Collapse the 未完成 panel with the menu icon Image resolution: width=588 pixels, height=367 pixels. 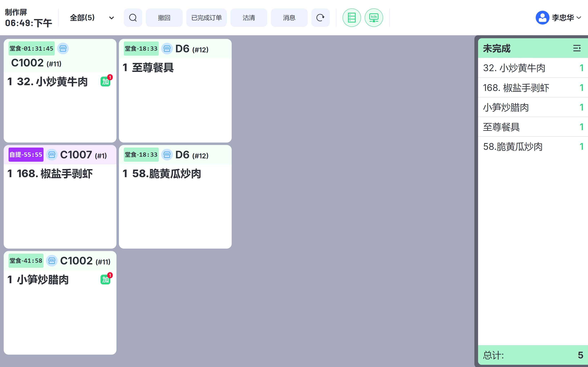click(577, 48)
